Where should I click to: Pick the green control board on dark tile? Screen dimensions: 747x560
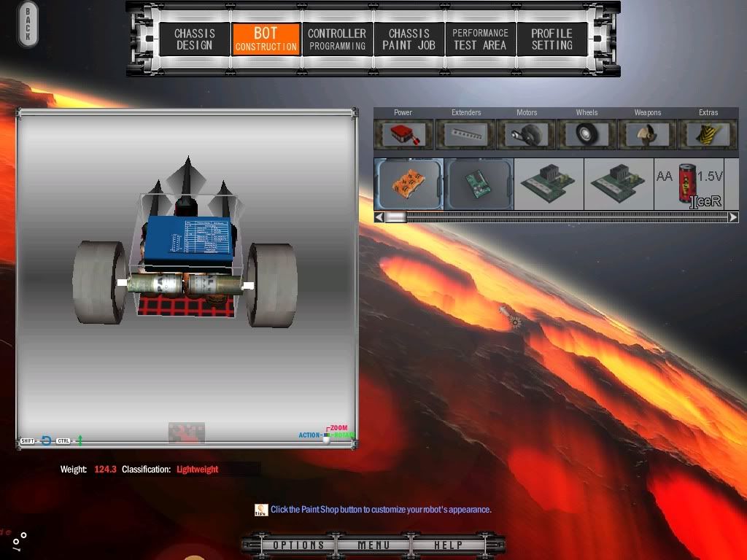[479, 184]
